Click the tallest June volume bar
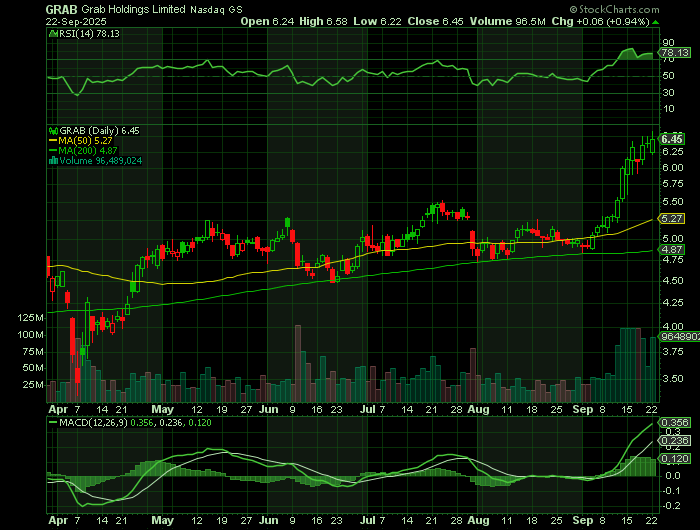700x530 pixels. [x=298, y=363]
